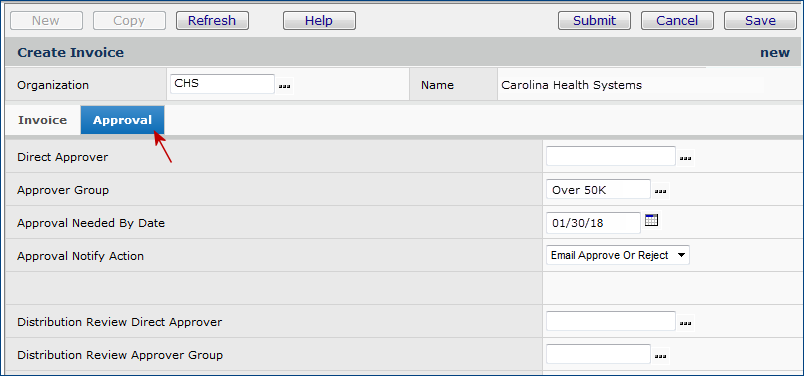Expand Approval Notify Action dropdown
This screenshot has height=376, width=804.
(618, 255)
